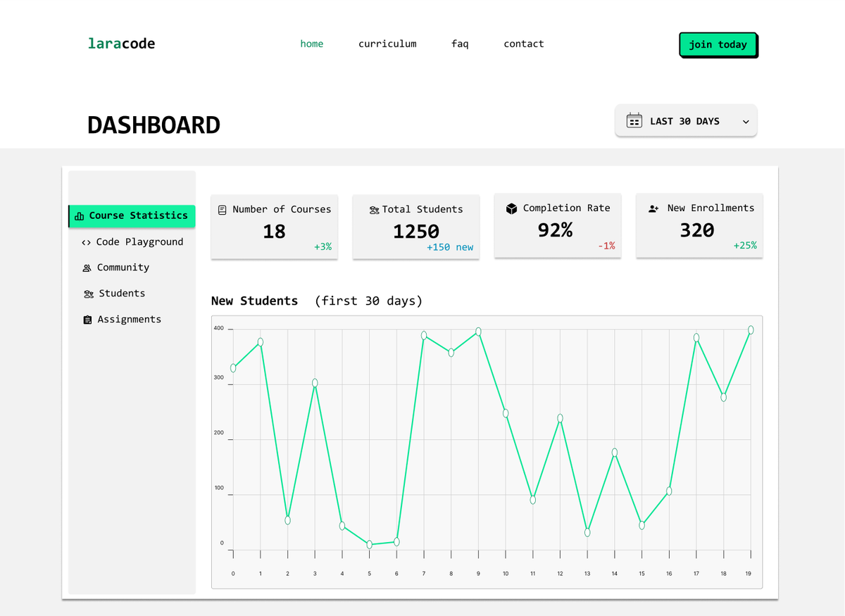Click the chart data point at day 17

click(696, 338)
